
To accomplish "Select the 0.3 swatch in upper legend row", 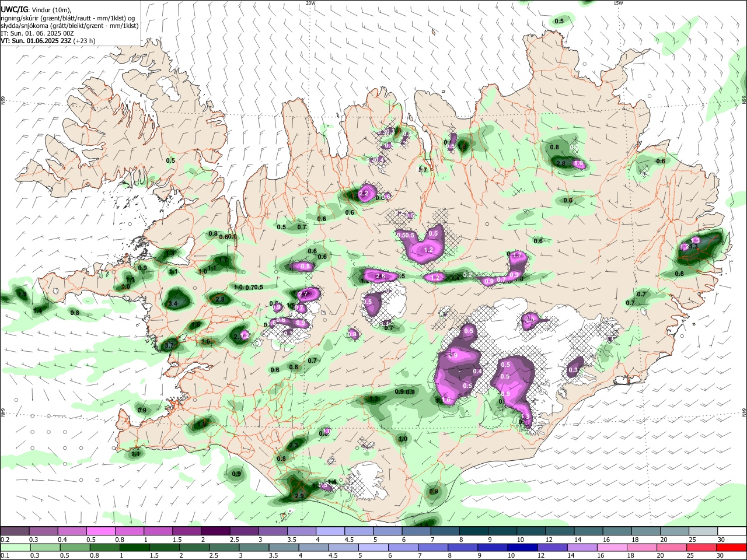I will click(43, 531).
